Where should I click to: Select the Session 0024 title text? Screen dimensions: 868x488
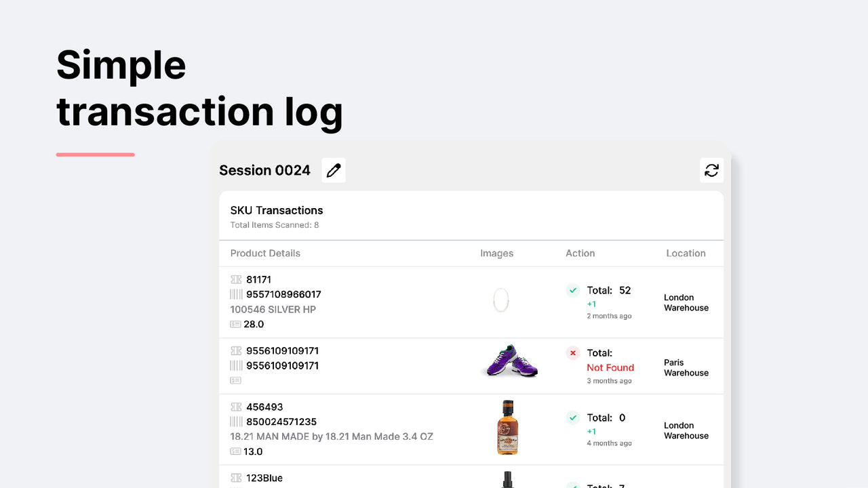click(x=264, y=170)
